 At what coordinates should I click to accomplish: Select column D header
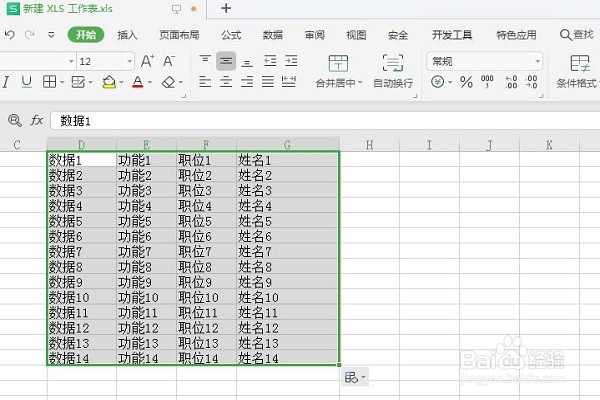82,145
